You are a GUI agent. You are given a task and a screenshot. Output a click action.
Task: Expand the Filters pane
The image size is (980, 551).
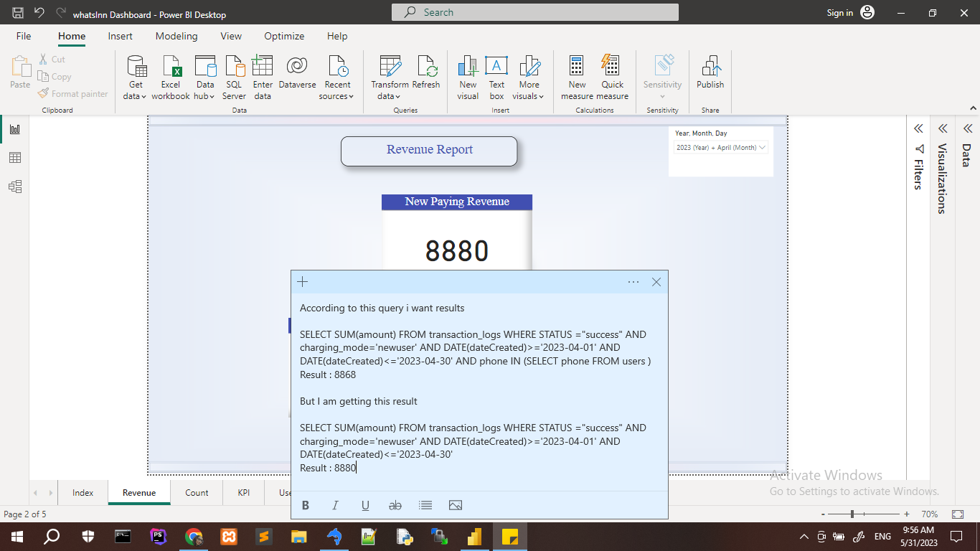tap(918, 129)
